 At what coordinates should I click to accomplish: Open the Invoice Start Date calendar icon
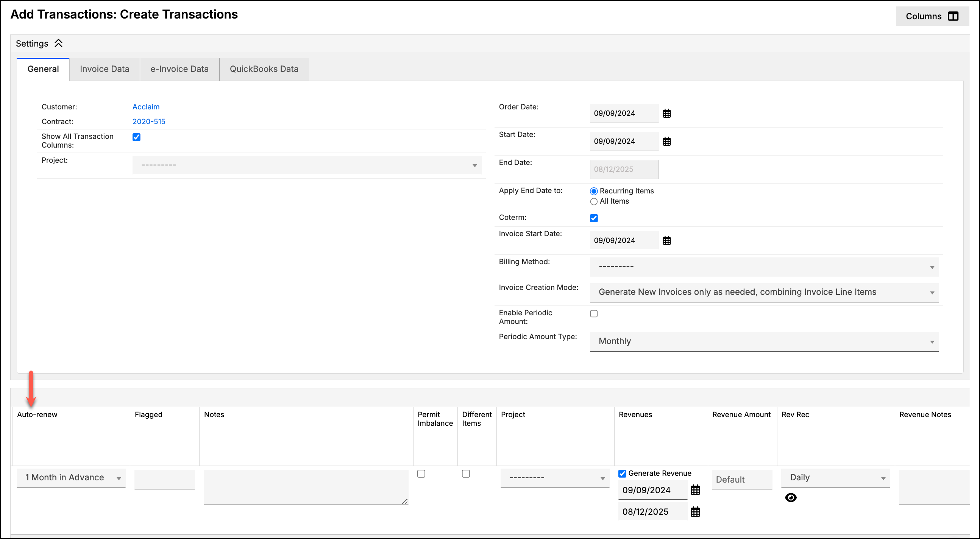666,240
